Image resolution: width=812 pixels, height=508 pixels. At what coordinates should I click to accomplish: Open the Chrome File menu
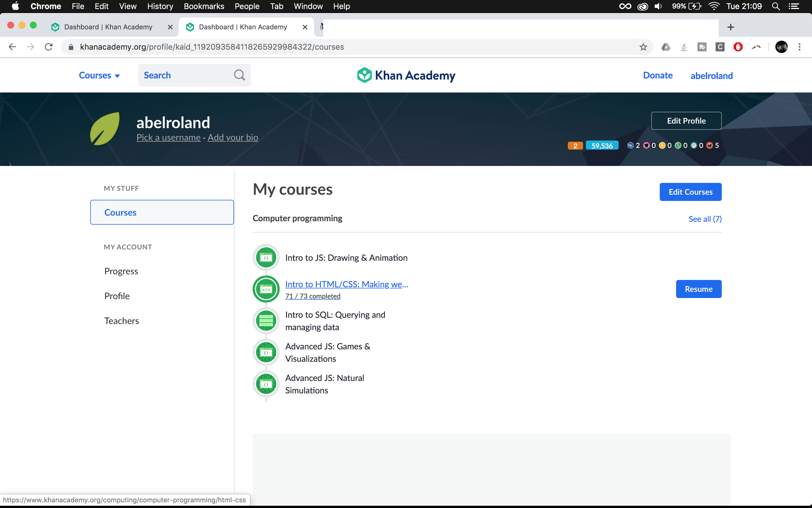pyautogui.click(x=78, y=6)
